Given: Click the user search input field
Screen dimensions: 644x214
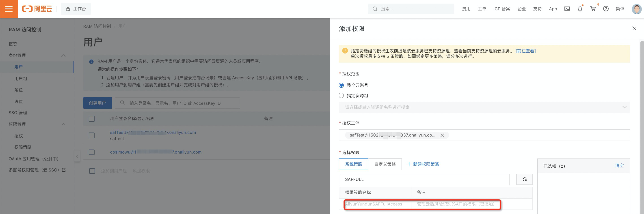Looking at the screenshot, I should pyautogui.click(x=177, y=103).
